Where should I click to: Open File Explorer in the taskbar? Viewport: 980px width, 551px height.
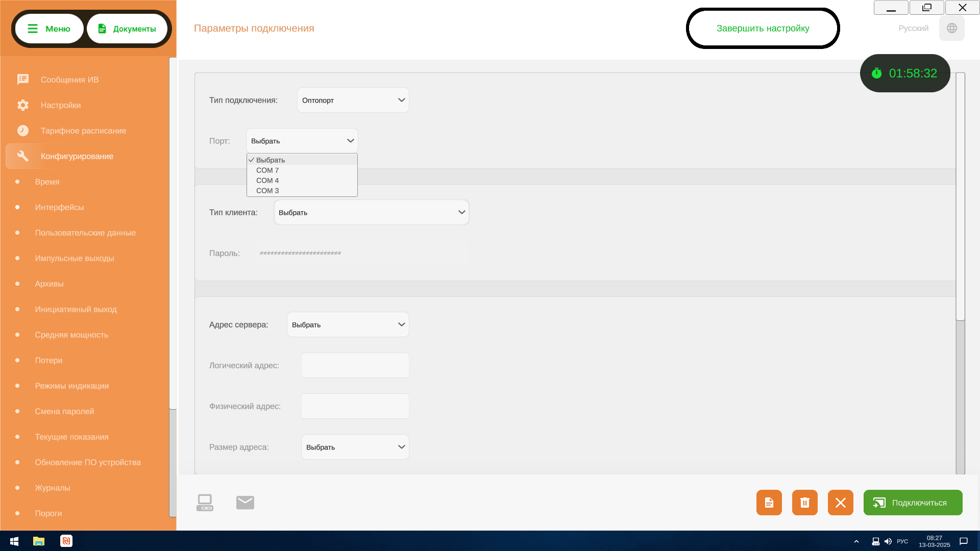click(x=39, y=541)
